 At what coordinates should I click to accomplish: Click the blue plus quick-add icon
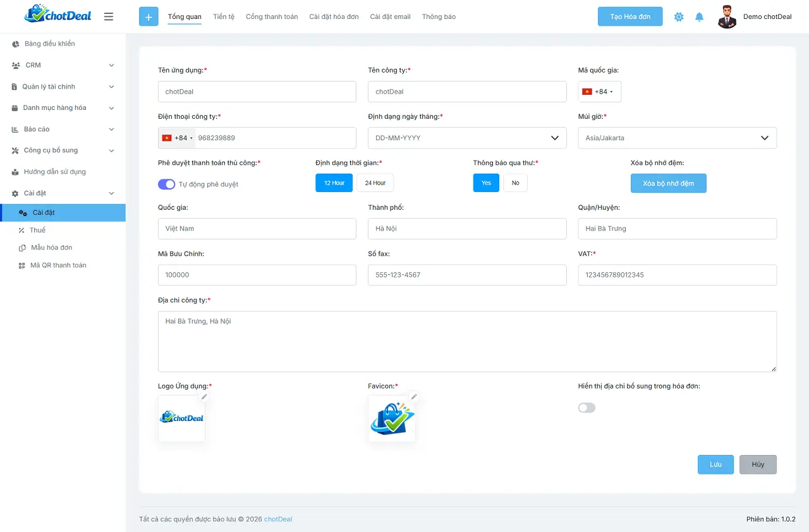149,17
